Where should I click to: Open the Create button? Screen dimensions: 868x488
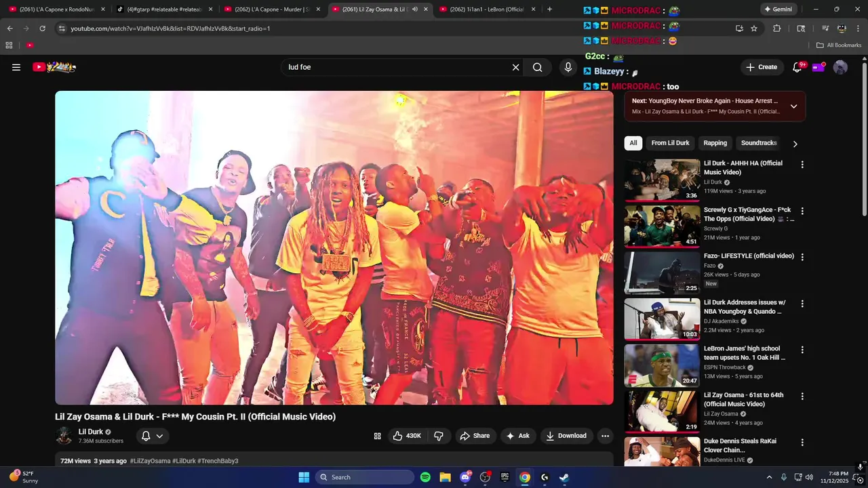762,67
